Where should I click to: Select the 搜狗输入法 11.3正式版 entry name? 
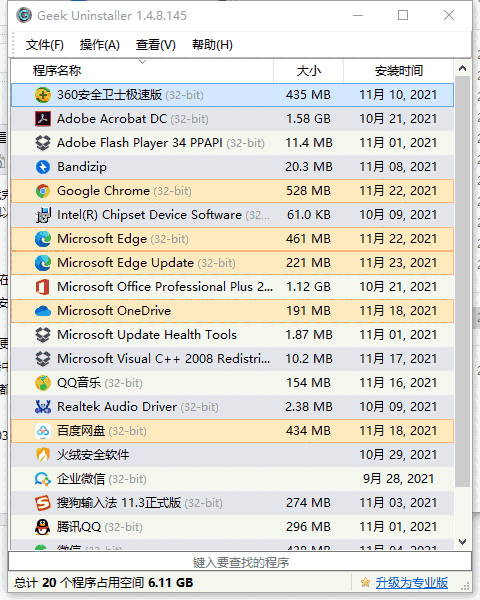click(140, 503)
